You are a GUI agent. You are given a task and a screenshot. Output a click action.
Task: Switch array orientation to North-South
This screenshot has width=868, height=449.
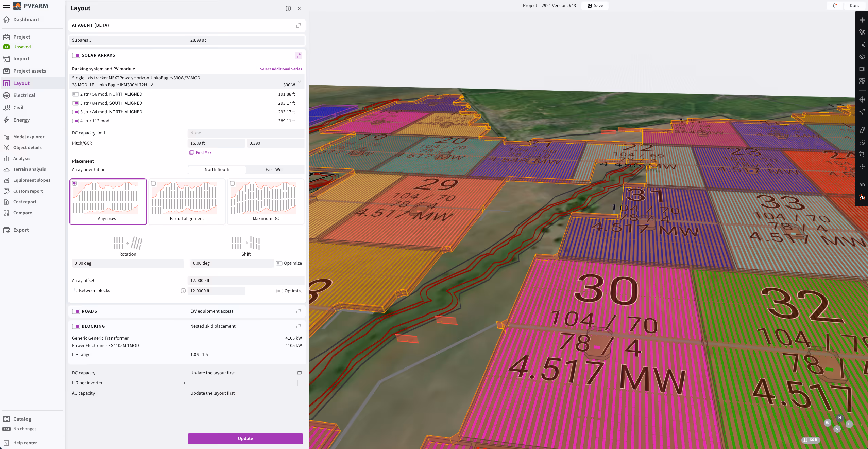point(217,170)
